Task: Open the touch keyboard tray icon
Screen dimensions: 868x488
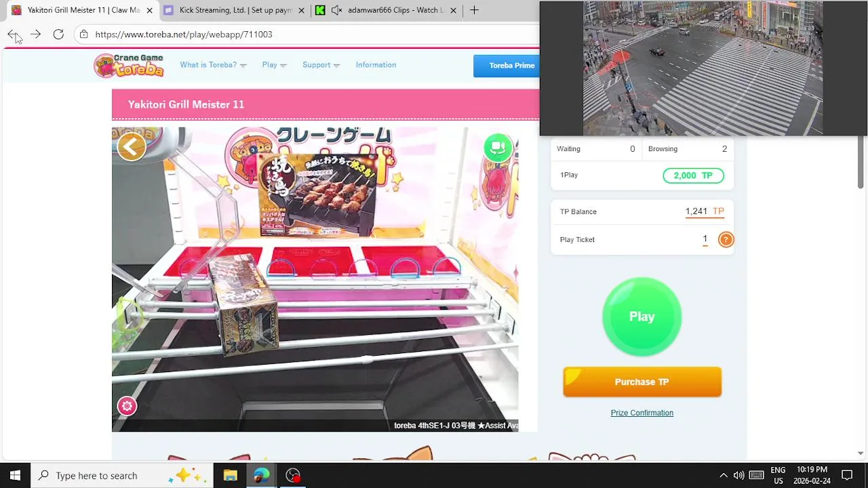Action: pyautogui.click(x=757, y=475)
